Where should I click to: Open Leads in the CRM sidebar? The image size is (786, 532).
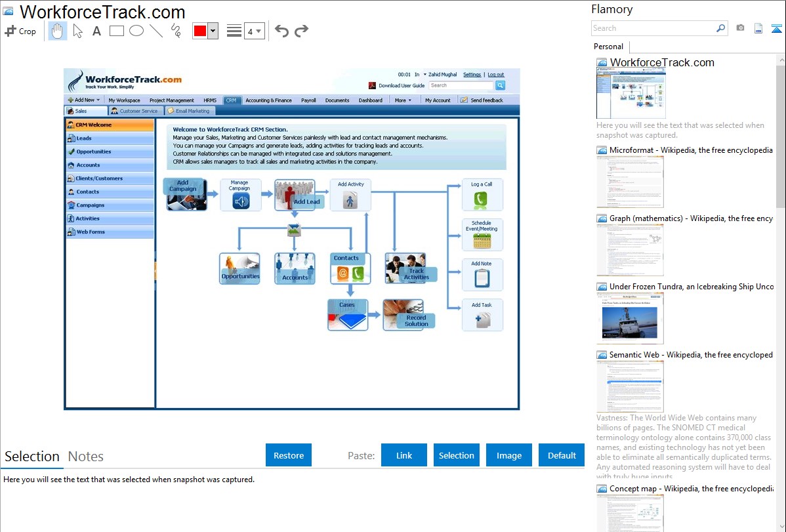tap(110, 138)
